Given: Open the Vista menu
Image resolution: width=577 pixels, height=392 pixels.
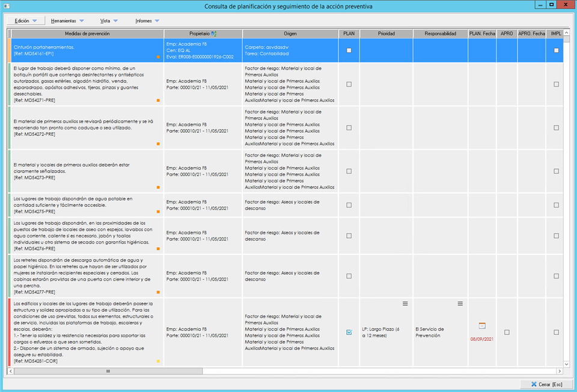Looking at the screenshot, I should [x=109, y=21].
